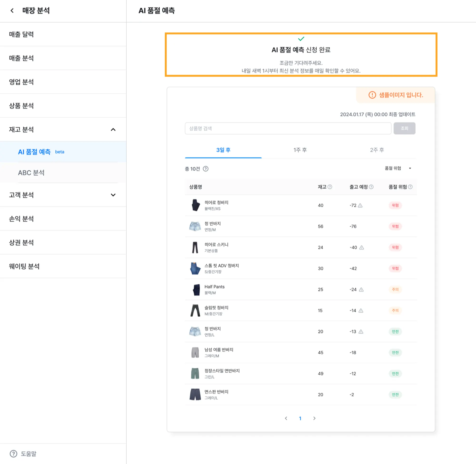Click help icon next to 총 10건
476x464 pixels.
click(205, 169)
